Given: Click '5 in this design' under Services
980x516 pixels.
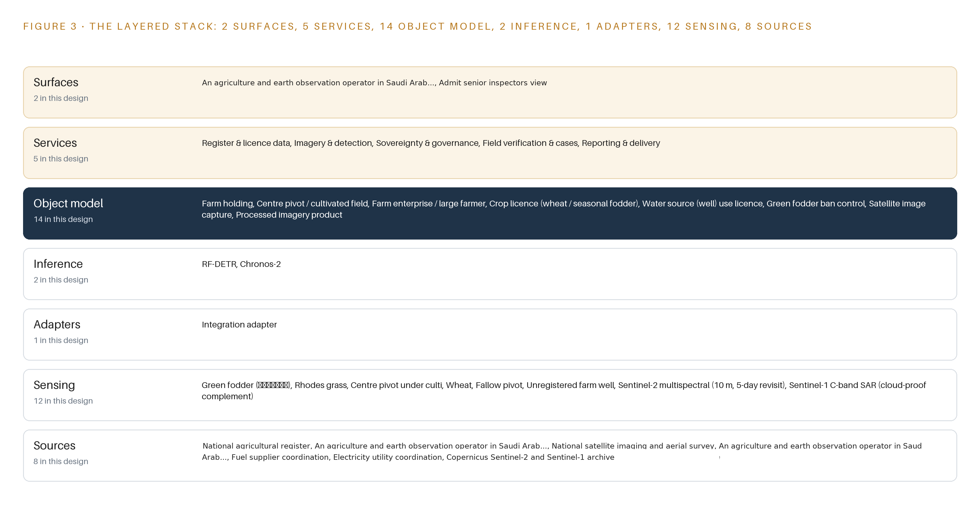Looking at the screenshot, I should (x=61, y=159).
